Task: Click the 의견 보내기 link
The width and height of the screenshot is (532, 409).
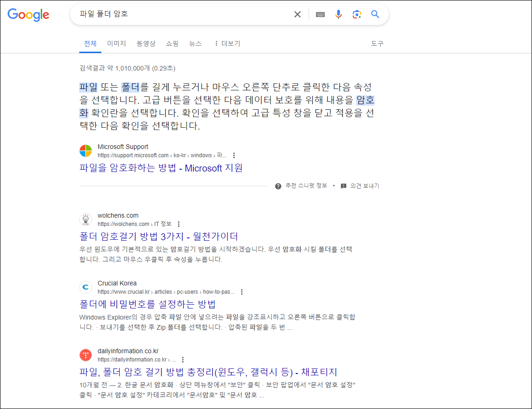Action: [x=365, y=186]
